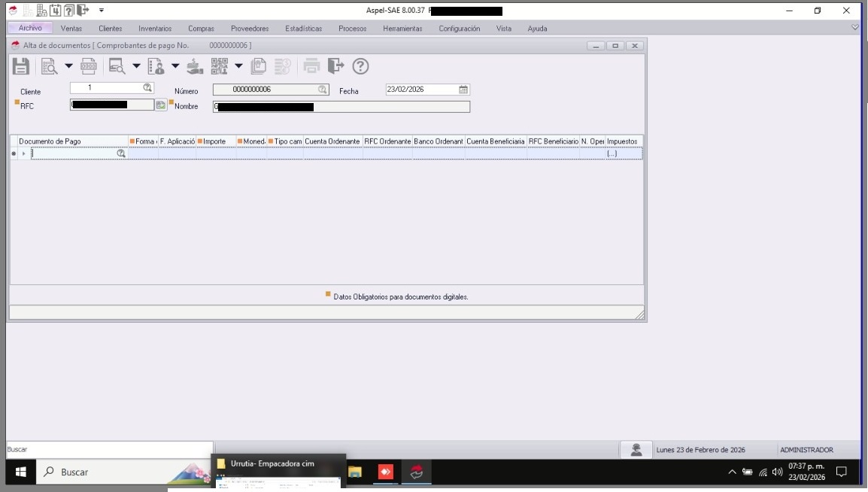The width and height of the screenshot is (868, 492).
Task: Collapse the ribbon with the chevron
Action: (x=854, y=27)
